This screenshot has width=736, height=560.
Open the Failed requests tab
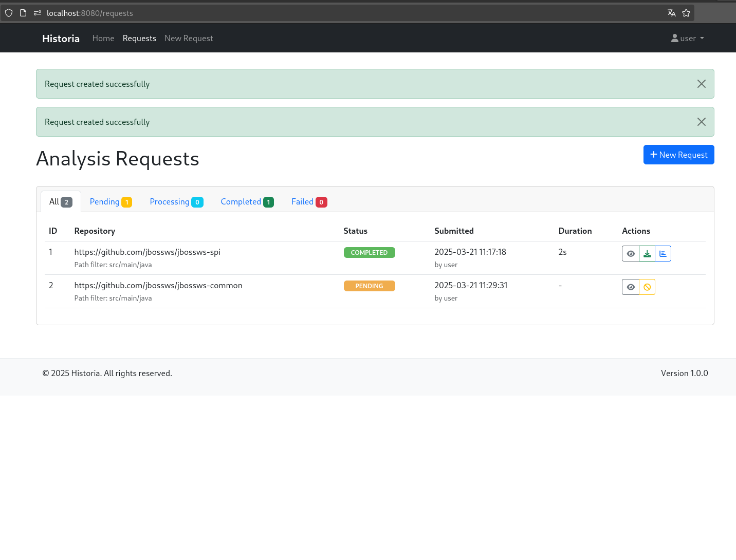click(x=308, y=201)
